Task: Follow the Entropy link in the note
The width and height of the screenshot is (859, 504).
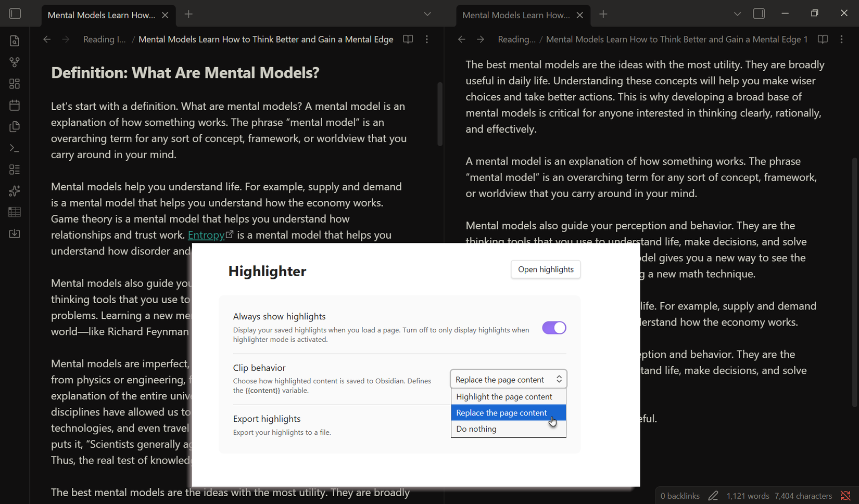Action: [x=206, y=235]
